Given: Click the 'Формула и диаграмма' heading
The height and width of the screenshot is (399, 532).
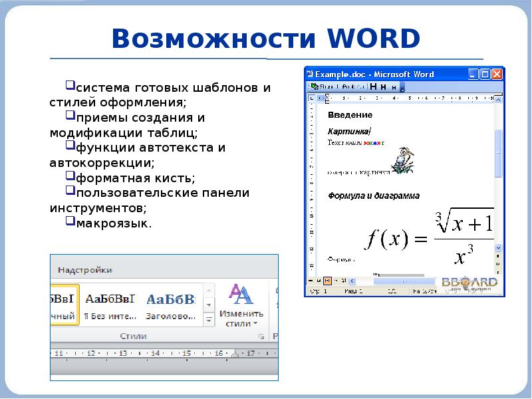Looking at the screenshot, I should (374, 196).
